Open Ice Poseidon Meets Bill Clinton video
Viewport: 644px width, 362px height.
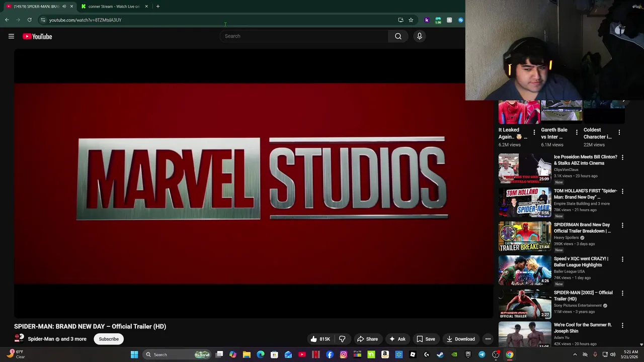(x=585, y=160)
